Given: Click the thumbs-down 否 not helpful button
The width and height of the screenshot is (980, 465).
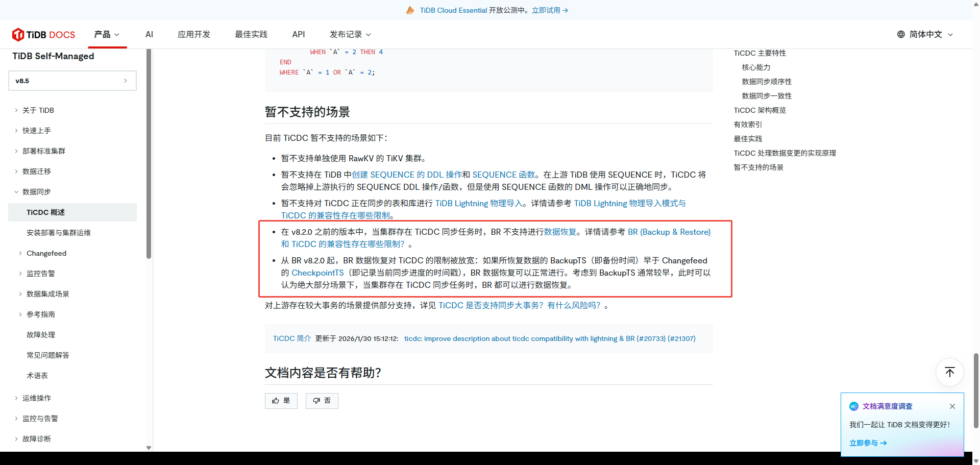Looking at the screenshot, I should click(322, 401).
